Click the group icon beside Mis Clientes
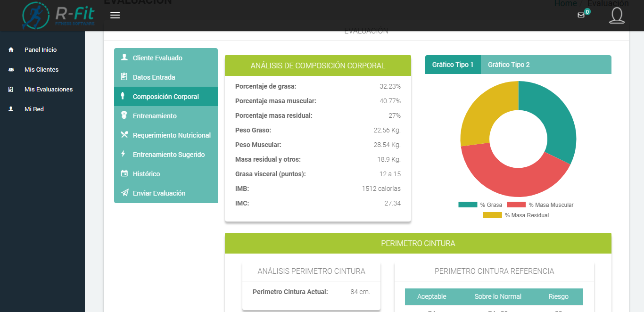Screen dimensions: 644x312 [11, 70]
